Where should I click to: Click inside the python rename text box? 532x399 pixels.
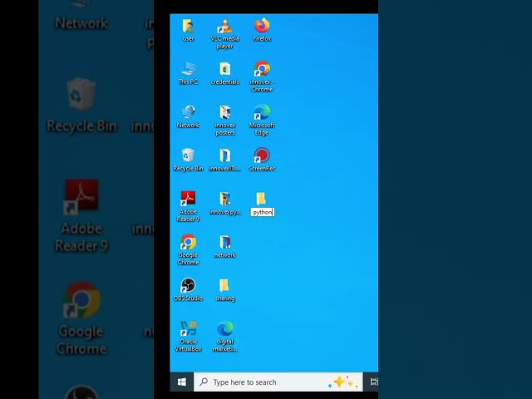pos(263,213)
